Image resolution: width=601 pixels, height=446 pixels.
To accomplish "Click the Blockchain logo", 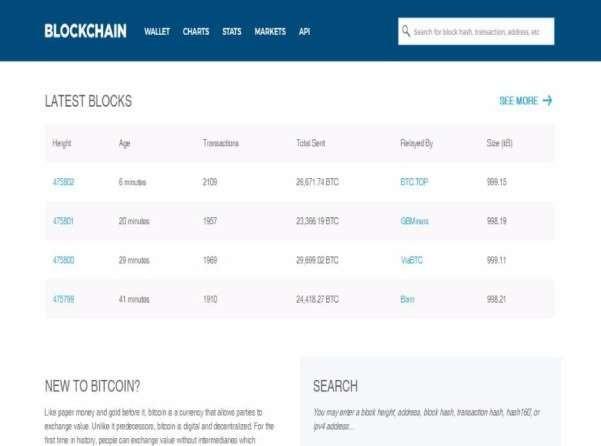I will coord(85,31).
